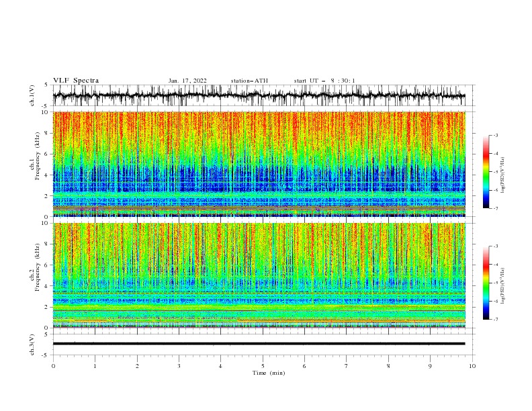The width and height of the screenshot is (532, 411).
Task: Click time axis tick label '2'
Action: pyautogui.click(x=137, y=366)
